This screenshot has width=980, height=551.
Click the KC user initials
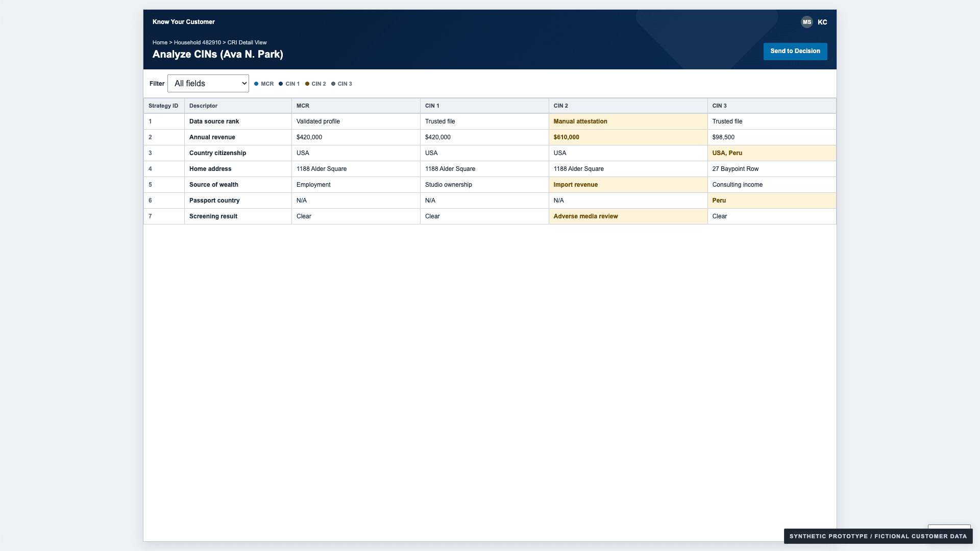tap(822, 22)
